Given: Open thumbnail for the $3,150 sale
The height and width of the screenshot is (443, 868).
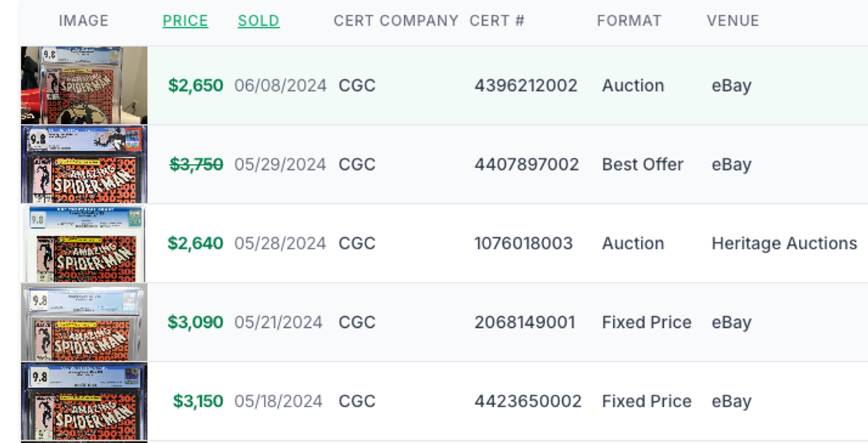Looking at the screenshot, I should point(84,402).
